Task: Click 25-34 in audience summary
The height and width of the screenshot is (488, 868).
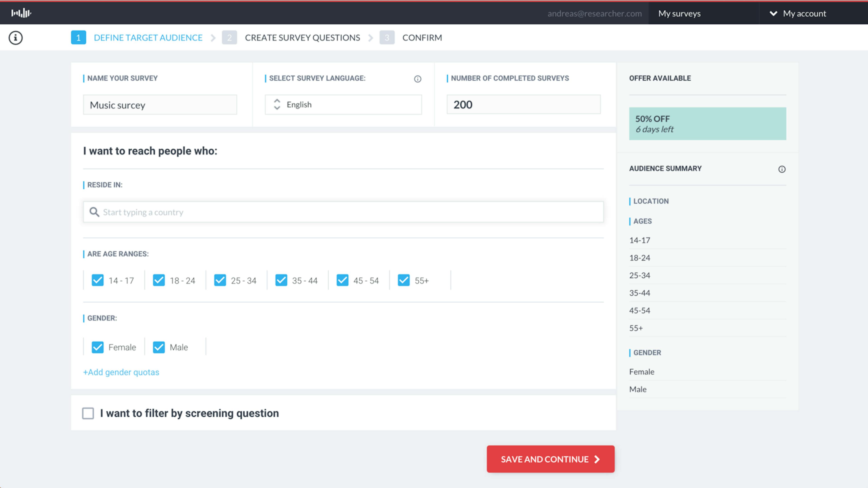Action: click(x=639, y=275)
